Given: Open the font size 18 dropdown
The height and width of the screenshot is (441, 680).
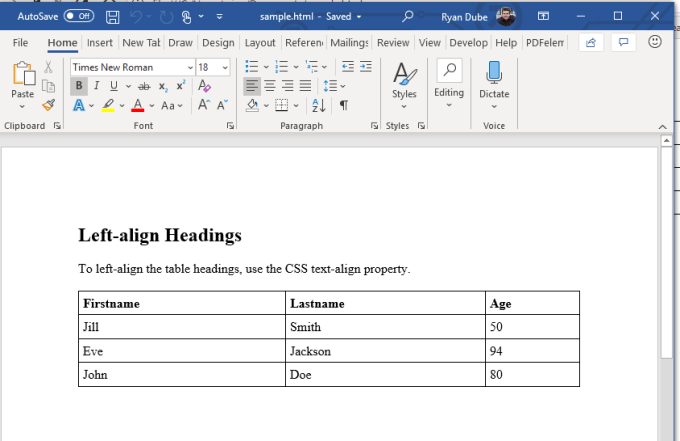Looking at the screenshot, I should [225, 68].
